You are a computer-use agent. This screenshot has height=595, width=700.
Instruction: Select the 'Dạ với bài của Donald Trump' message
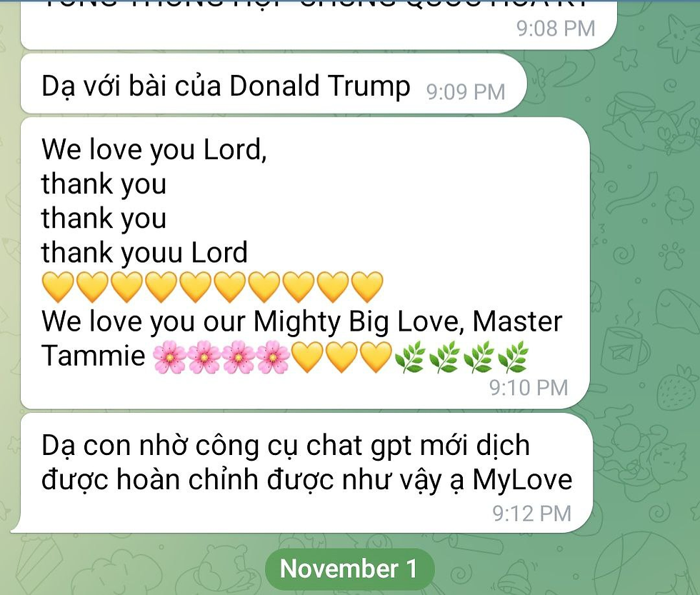click(273, 84)
